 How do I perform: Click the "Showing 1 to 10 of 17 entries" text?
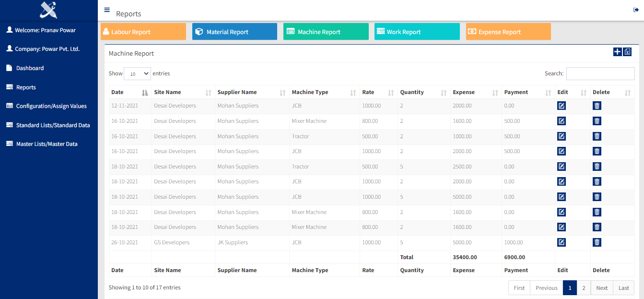pos(145,287)
